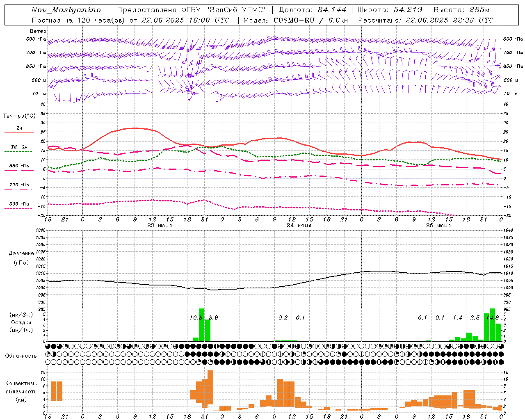Select the 'Предоставлено ФГБУ "ЗапСиб УГМС"' text
This screenshot has width=525, height=420.
[x=192, y=10]
